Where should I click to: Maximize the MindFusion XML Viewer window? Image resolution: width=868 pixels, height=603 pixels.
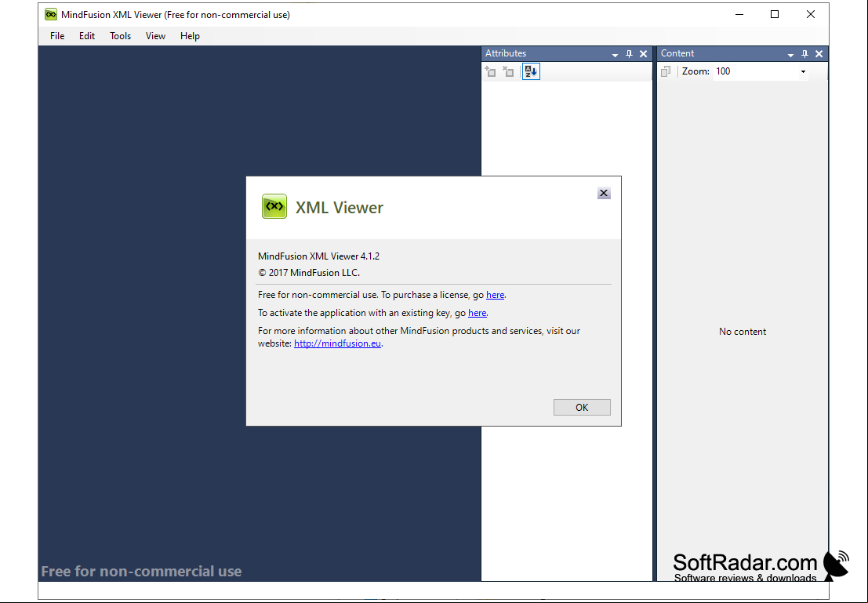coord(775,14)
